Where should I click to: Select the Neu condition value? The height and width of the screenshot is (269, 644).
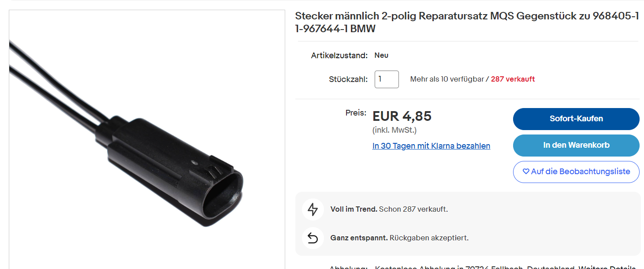[381, 56]
